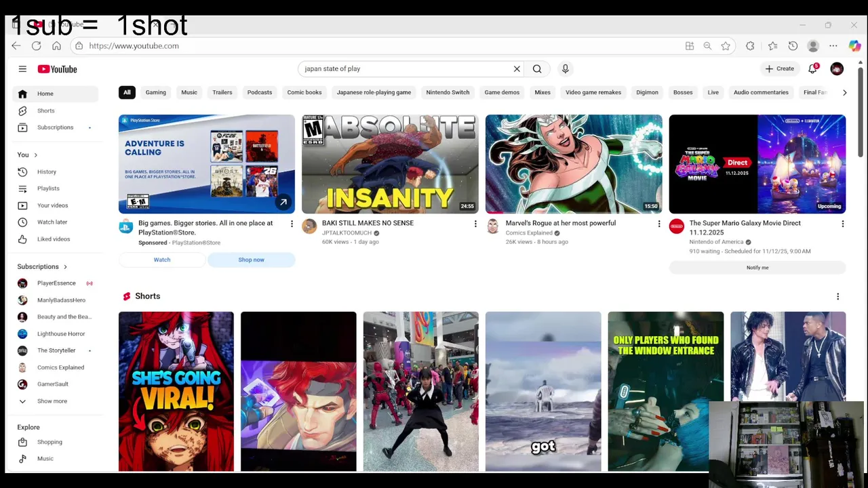
Task: Open browser profile icon
Action: pos(813,46)
